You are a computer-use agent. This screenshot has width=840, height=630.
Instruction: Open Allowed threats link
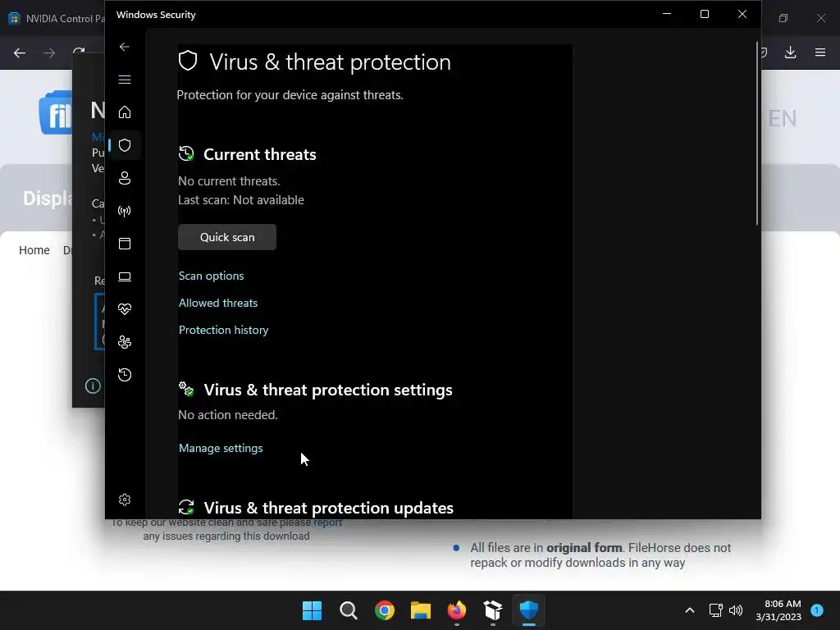click(x=218, y=303)
